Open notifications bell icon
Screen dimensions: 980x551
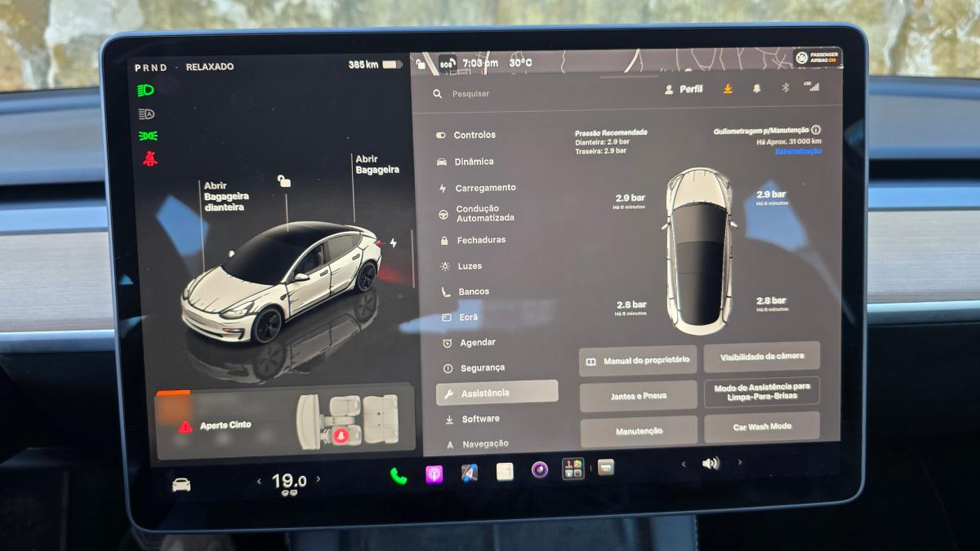(x=756, y=89)
